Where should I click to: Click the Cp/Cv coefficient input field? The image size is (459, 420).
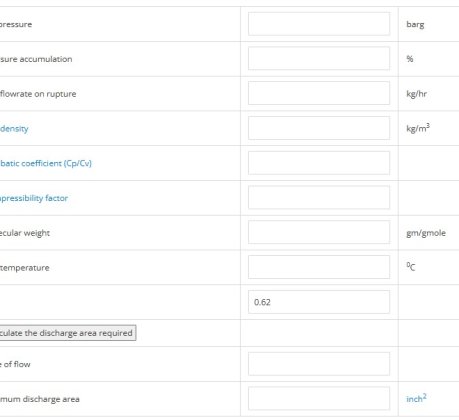[319, 163]
